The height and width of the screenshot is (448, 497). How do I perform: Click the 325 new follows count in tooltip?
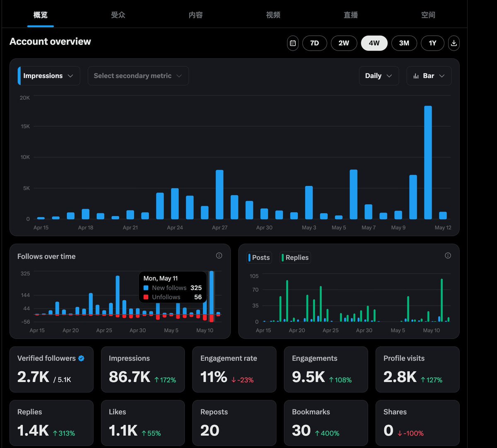pos(196,288)
